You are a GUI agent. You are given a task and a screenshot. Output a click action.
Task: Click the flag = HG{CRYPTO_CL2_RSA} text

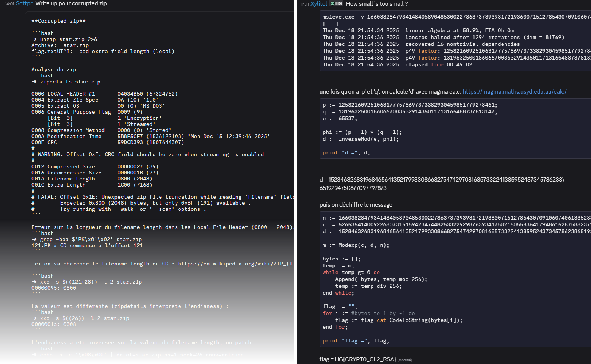click(x=357, y=359)
